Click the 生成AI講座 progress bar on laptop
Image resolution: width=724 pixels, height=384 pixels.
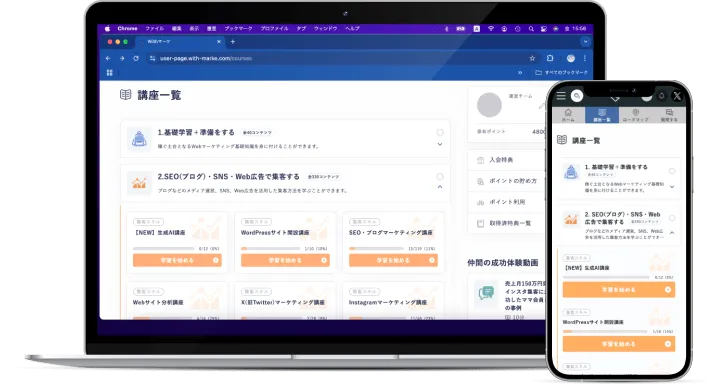[x=164, y=248]
